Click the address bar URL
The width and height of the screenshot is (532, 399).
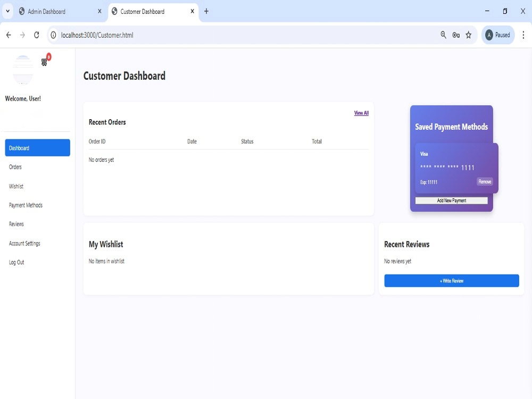(x=97, y=35)
